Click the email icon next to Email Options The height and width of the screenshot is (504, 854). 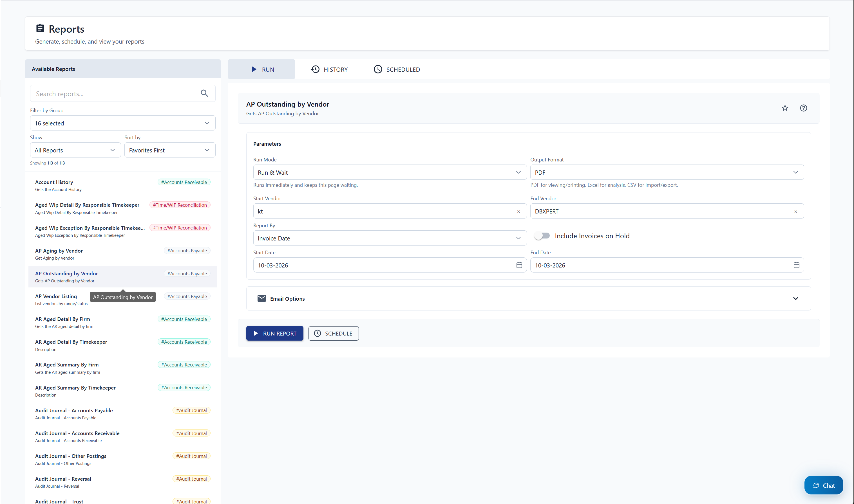coord(261,298)
